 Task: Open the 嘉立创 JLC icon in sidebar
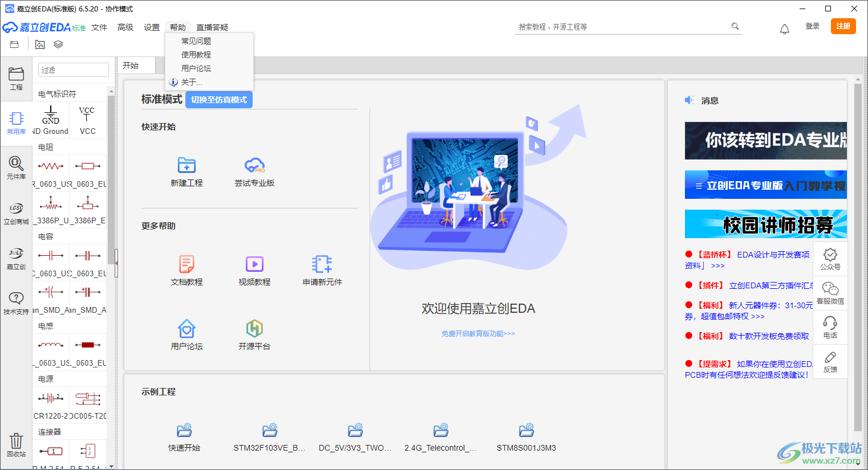pyautogui.click(x=16, y=258)
